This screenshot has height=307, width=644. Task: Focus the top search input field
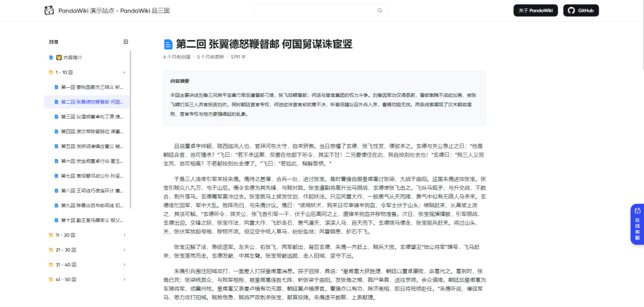pyautogui.click(x=316, y=10)
